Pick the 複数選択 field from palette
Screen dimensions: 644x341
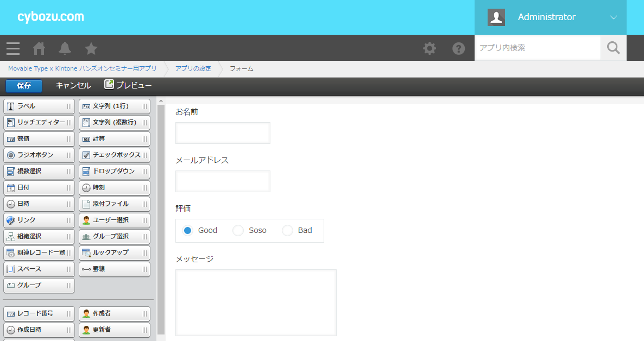tap(39, 172)
